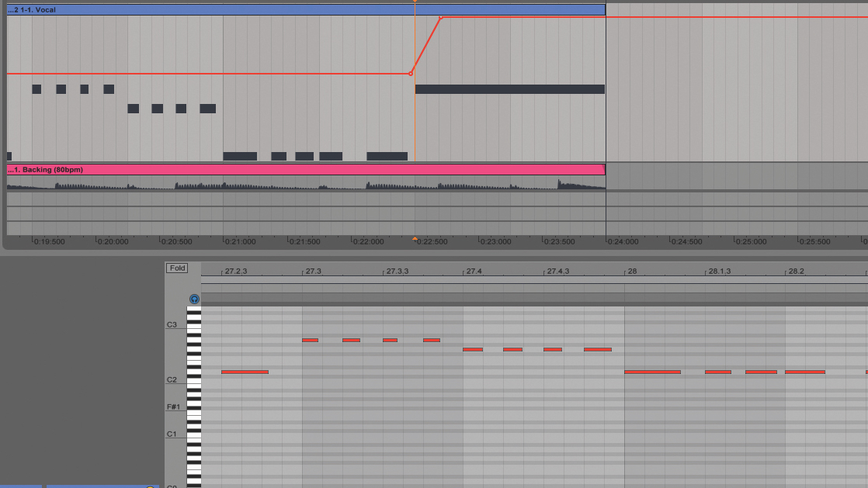
Task: Click the 0:23:000 time ruler label
Action: point(495,242)
